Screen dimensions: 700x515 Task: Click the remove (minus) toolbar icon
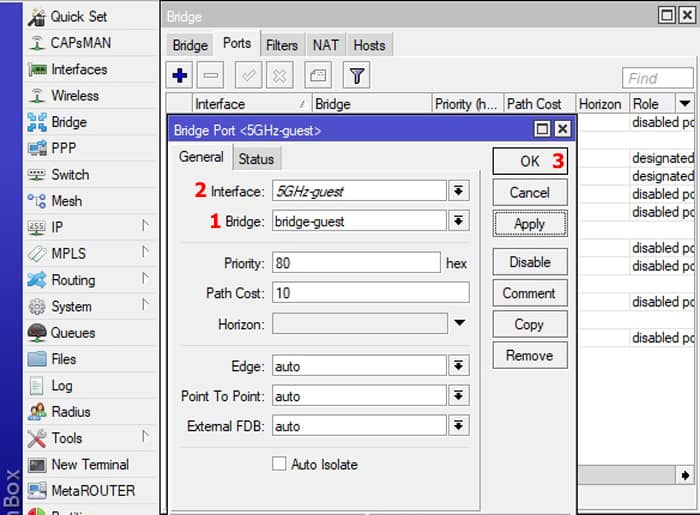pyautogui.click(x=210, y=75)
